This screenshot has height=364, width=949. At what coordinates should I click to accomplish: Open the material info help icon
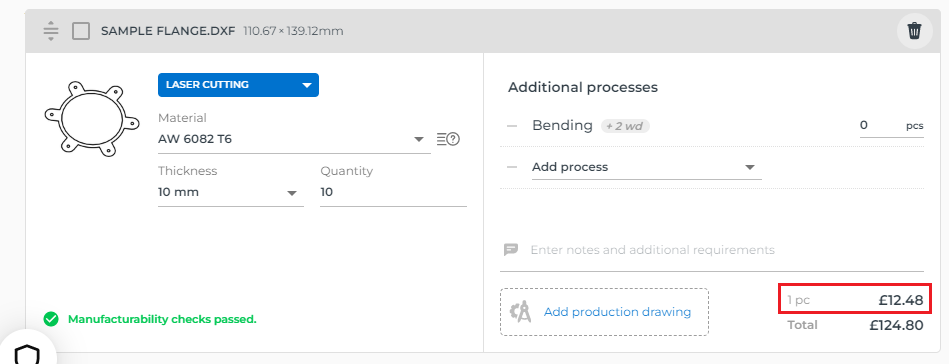click(448, 139)
